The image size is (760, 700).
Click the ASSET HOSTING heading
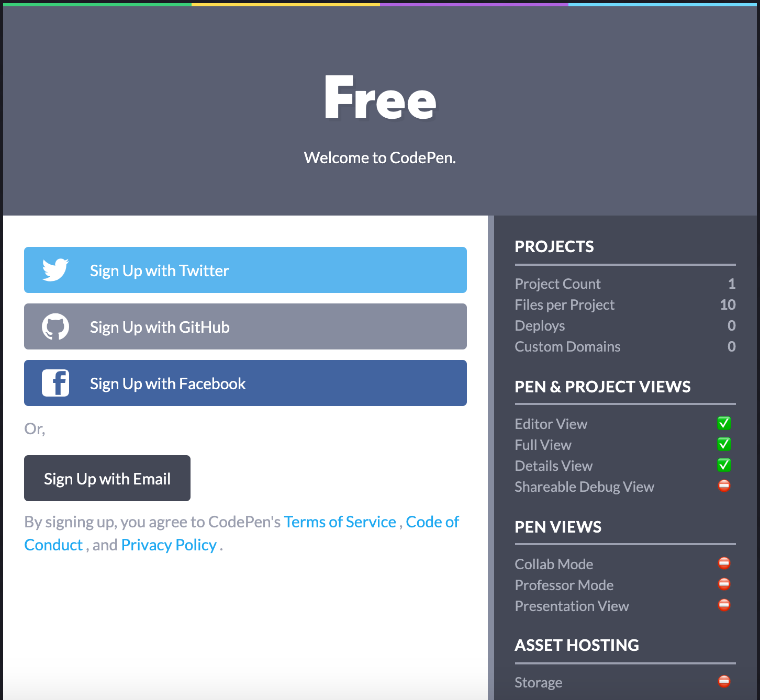[577, 645]
